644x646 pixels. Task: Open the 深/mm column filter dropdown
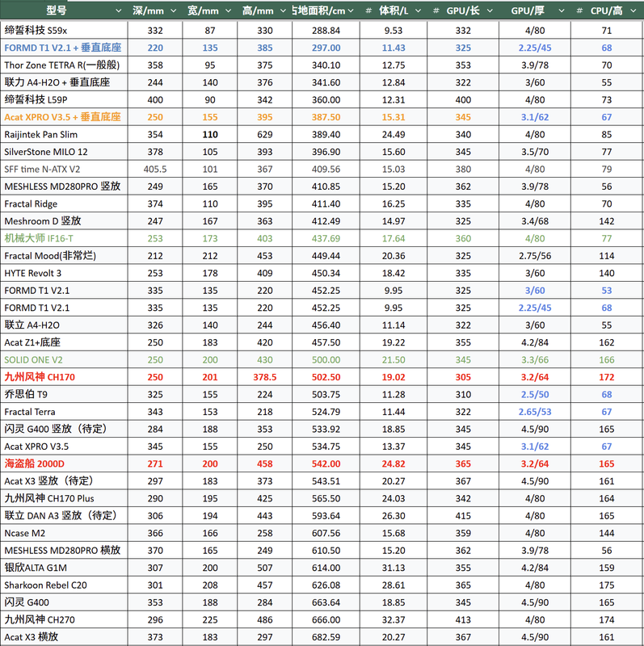pos(174,10)
